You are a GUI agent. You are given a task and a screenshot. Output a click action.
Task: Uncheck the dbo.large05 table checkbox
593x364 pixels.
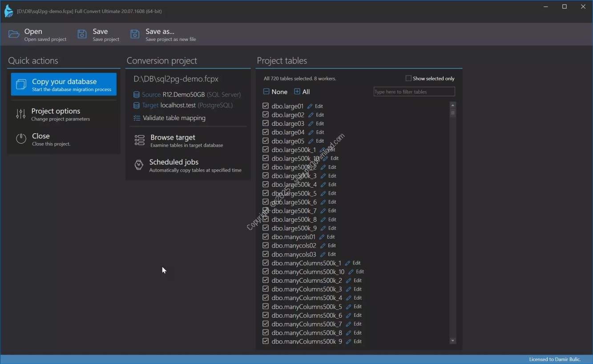[266, 141]
